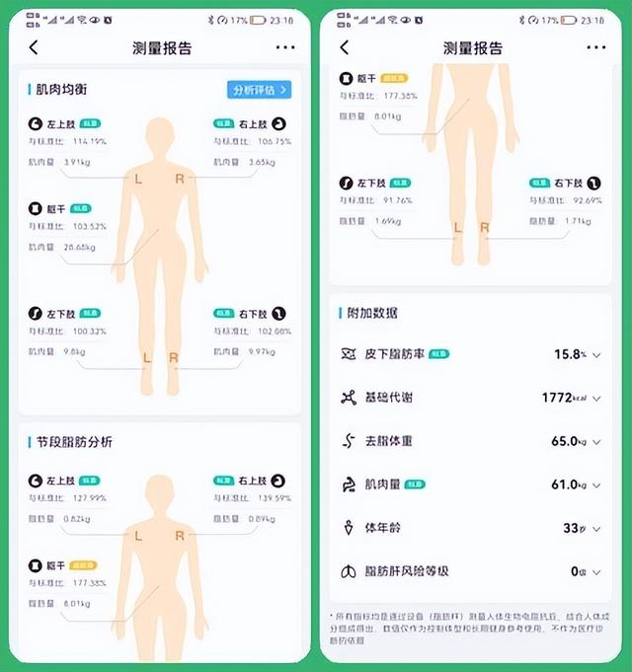Tap the body figure in 肌肉均衡
The width and height of the screenshot is (632, 672).
[x=160, y=257]
